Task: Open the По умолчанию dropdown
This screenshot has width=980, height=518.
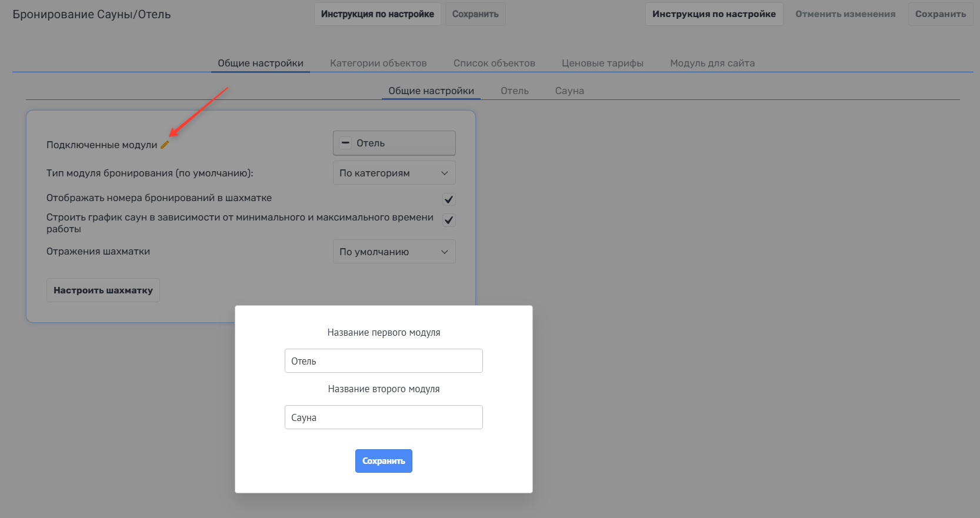Action: (x=394, y=252)
